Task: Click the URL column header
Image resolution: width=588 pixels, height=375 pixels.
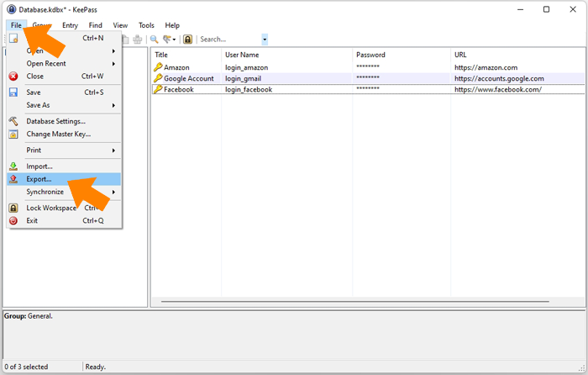Action: pyautogui.click(x=460, y=55)
